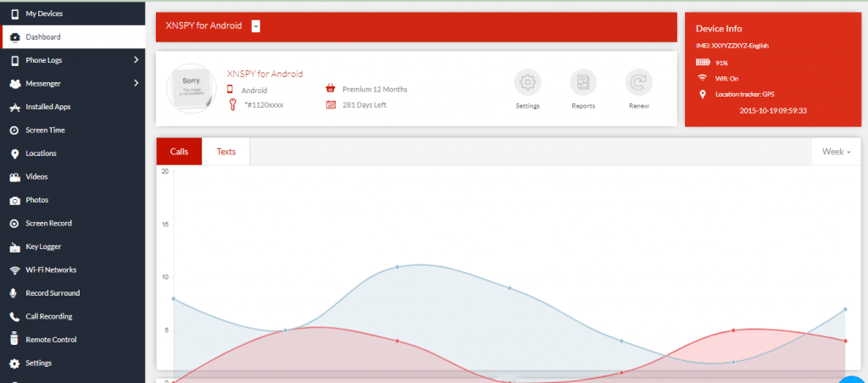Viewport: 868px width, 383px height.
Task: Click the Locations pin icon in sidebar
Action: 15,154
